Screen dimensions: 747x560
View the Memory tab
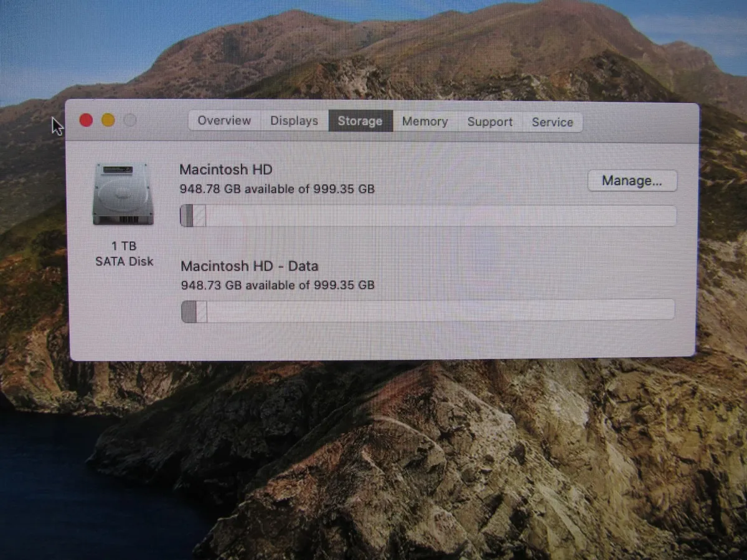tap(425, 121)
